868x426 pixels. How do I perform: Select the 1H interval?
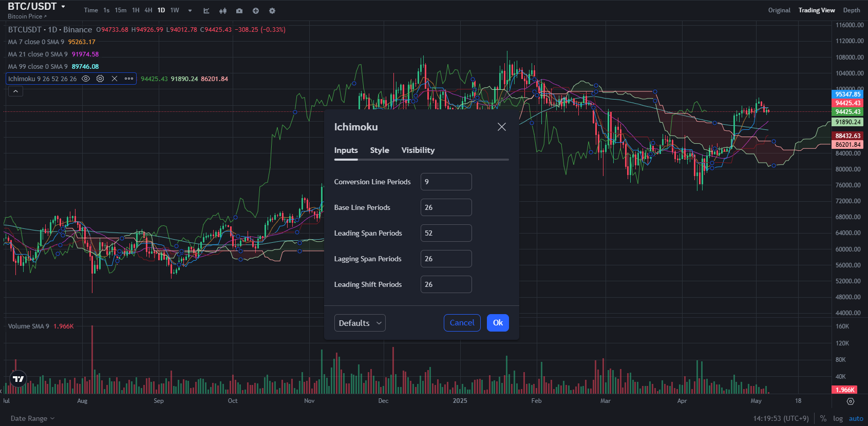[136, 10]
